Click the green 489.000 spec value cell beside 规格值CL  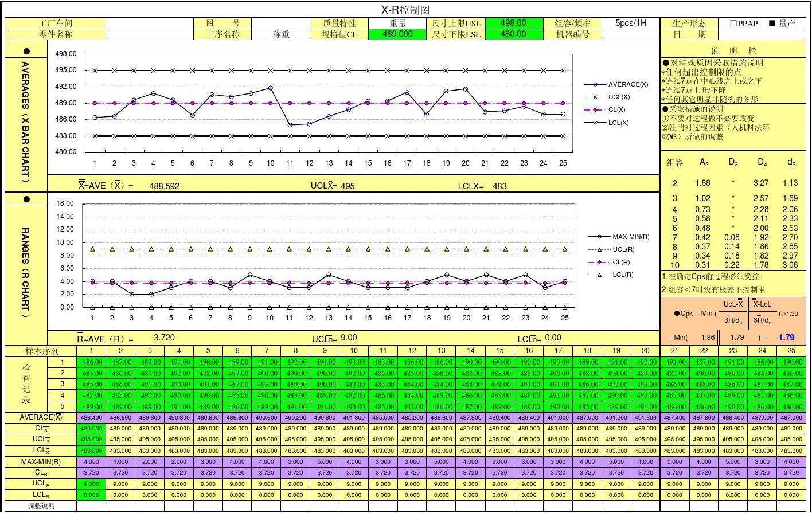pos(398,34)
